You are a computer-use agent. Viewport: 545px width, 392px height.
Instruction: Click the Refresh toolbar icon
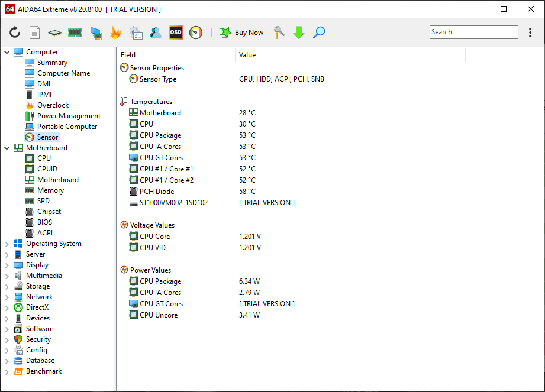(x=15, y=33)
